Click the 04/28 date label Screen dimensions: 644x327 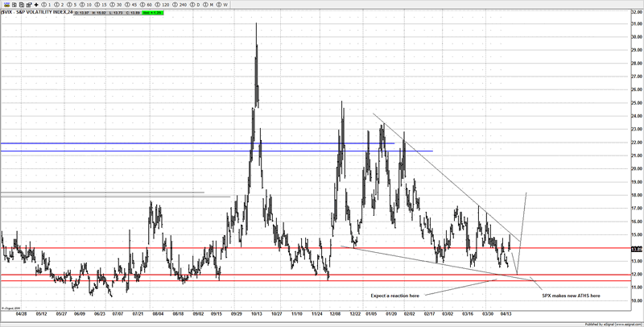point(22,313)
